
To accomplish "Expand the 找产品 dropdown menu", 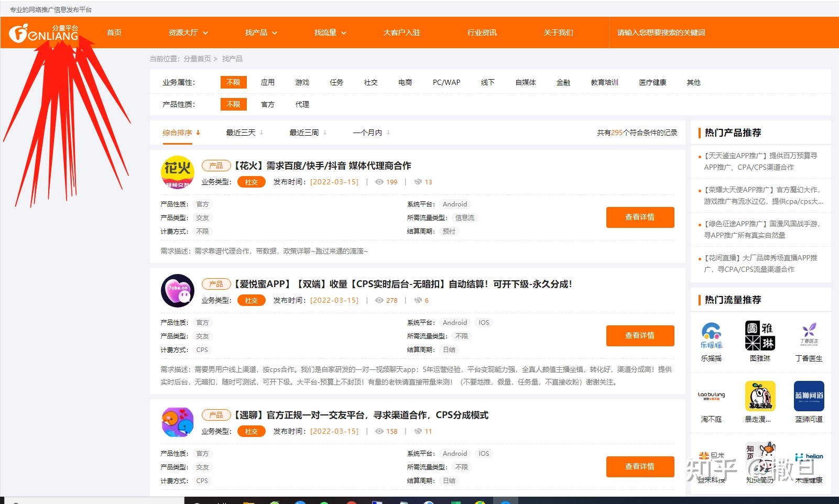I will coord(261,32).
